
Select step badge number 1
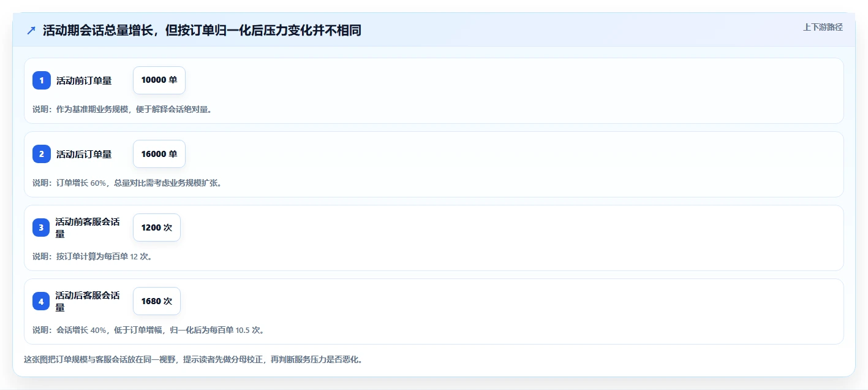42,80
